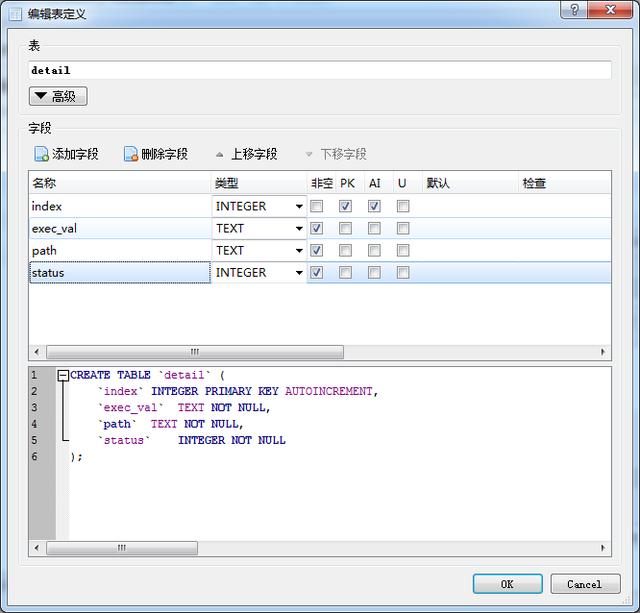Image resolution: width=640 pixels, height=613 pixels.
Task: Click the CREATE TABLE `detail` line
Action: point(147,375)
